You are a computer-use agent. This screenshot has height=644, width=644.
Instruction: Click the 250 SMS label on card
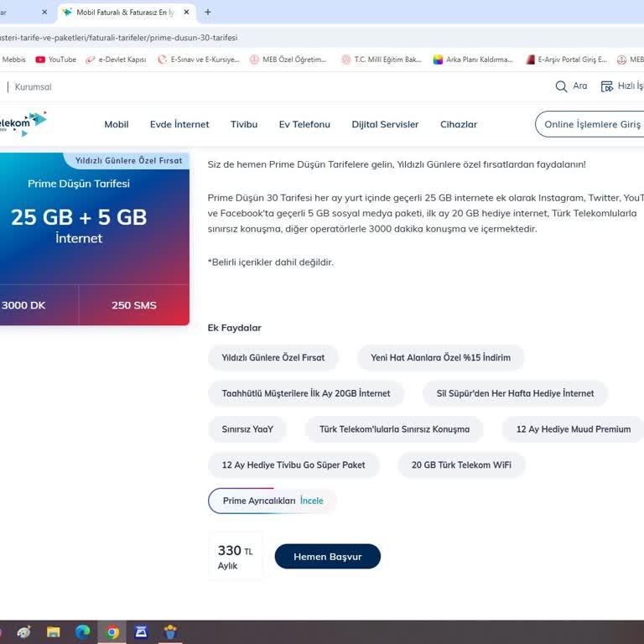pyautogui.click(x=134, y=305)
